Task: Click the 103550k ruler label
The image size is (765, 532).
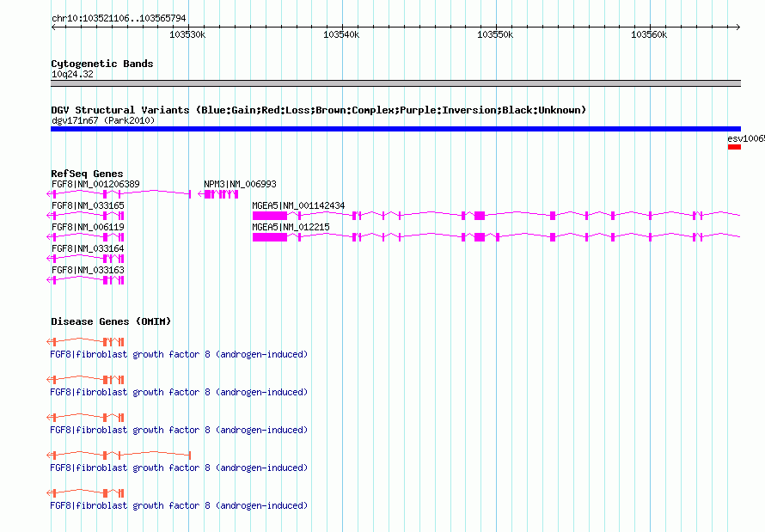Action: point(495,35)
